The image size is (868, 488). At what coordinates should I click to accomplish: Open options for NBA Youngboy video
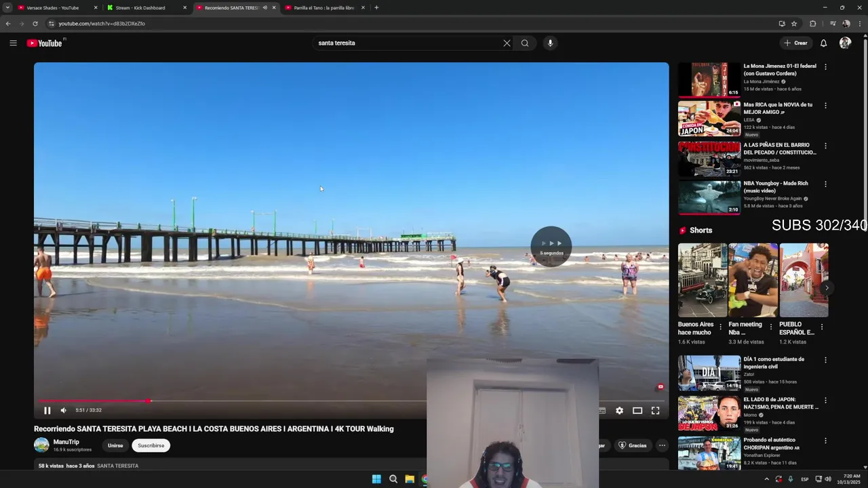coord(825,184)
